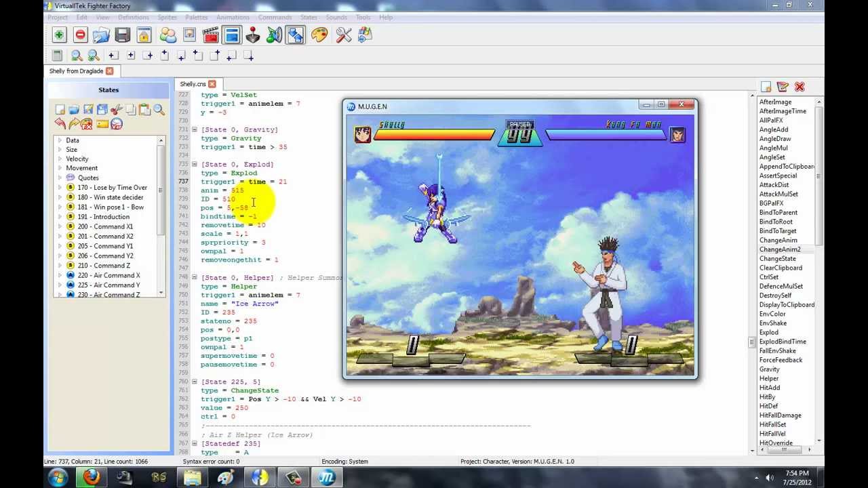Open animations via the clapperboard icon
The width and height of the screenshot is (868, 488).
[210, 35]
